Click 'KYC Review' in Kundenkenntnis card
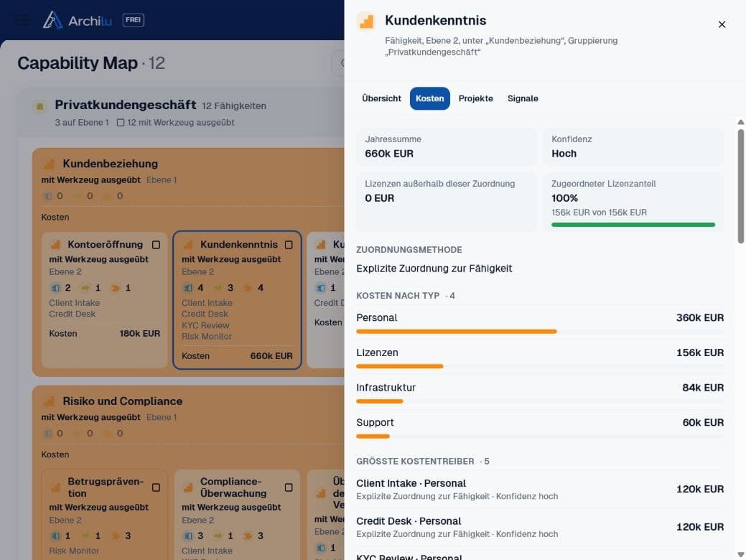 [205, 325]
